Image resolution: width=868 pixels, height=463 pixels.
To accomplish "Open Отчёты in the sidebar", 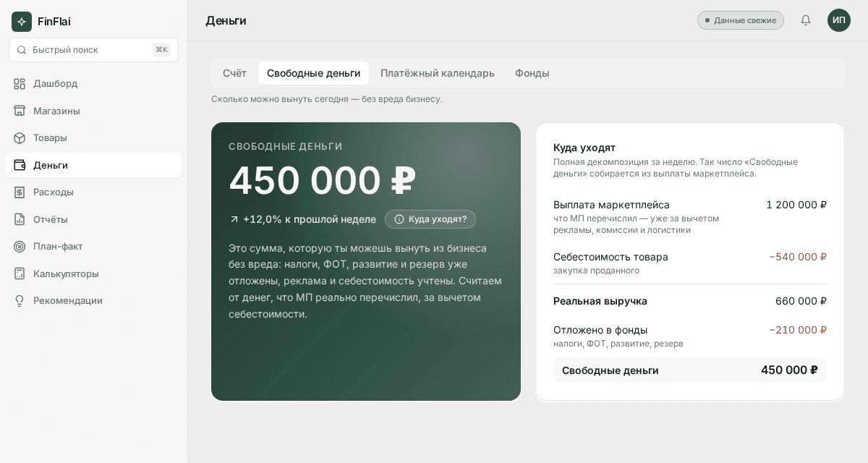I will (x=93, y=219).
